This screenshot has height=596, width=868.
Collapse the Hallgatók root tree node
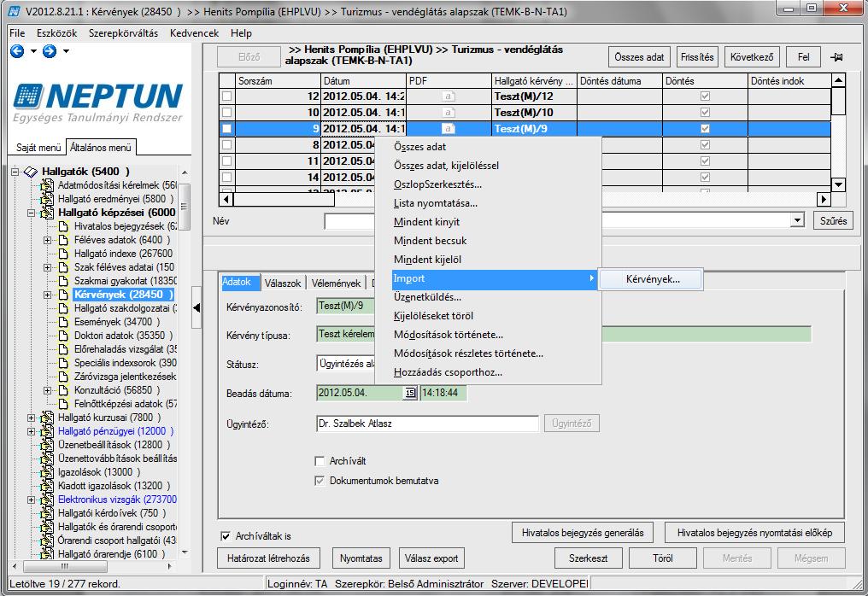pyautogui.click(x=15, y=172)
